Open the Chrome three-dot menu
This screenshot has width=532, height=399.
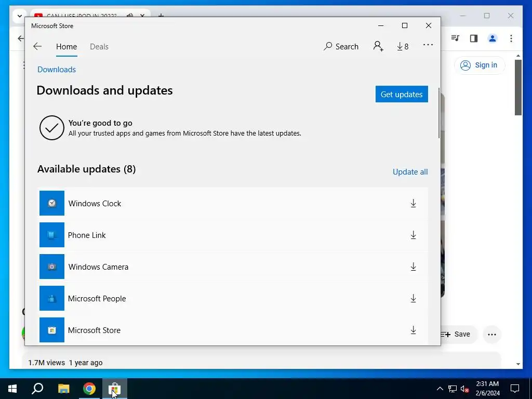pos(511,38)
